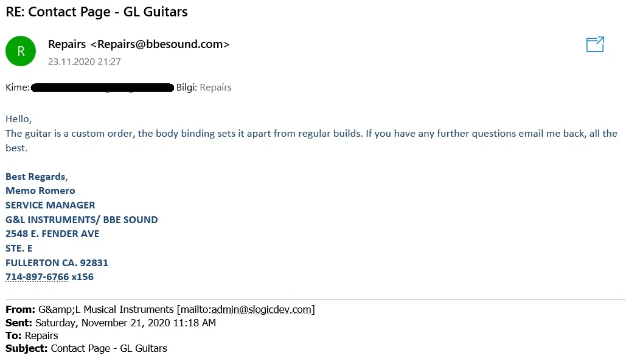Open the email in a new window
This screenshot has width=626, height=364.
pyautogui.click(x=595, y=44)
